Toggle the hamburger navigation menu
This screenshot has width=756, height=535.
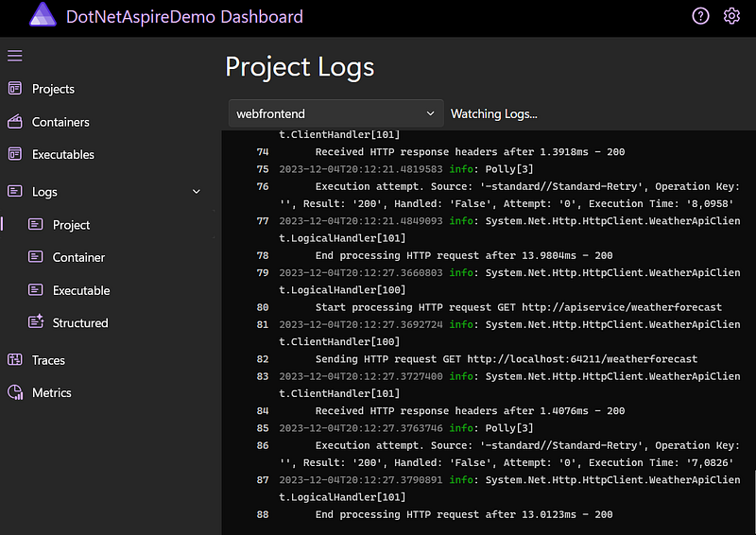click(x=15, y=56)
